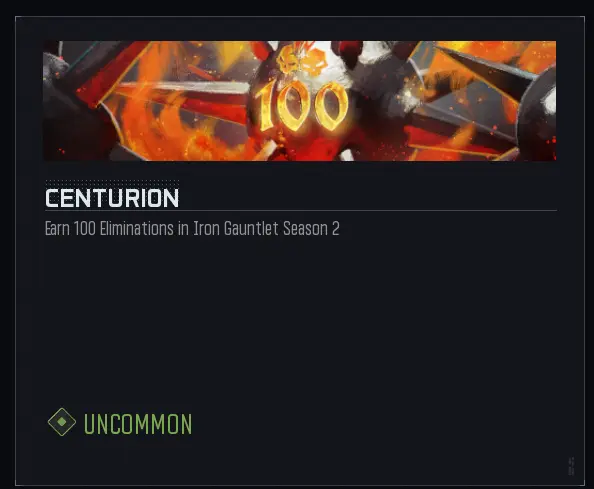
Task: Click the green Uncommon rarity diamond icon
Action: (62, 422)
